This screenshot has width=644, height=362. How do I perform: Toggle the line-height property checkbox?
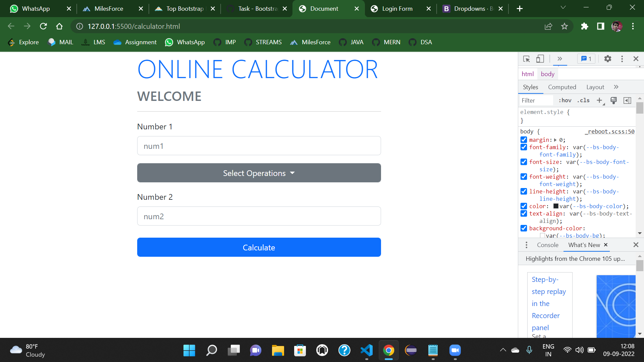(524, 191)
